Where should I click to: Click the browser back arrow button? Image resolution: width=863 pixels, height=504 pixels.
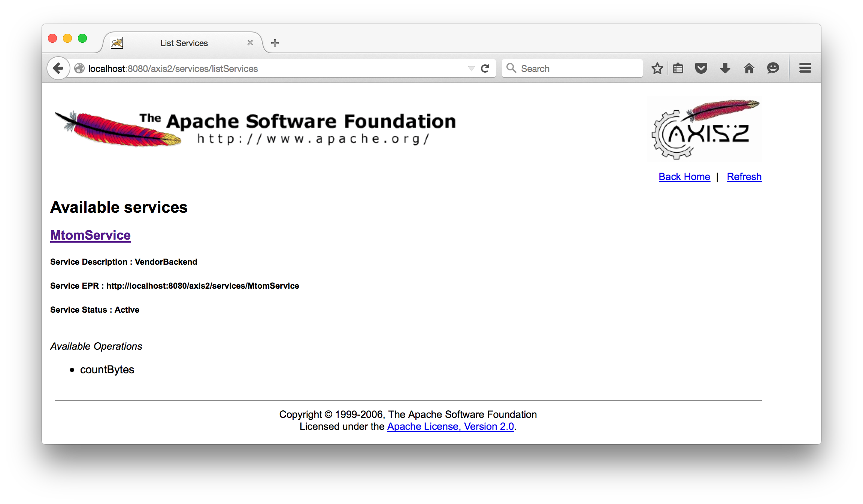tap(58, 69)
